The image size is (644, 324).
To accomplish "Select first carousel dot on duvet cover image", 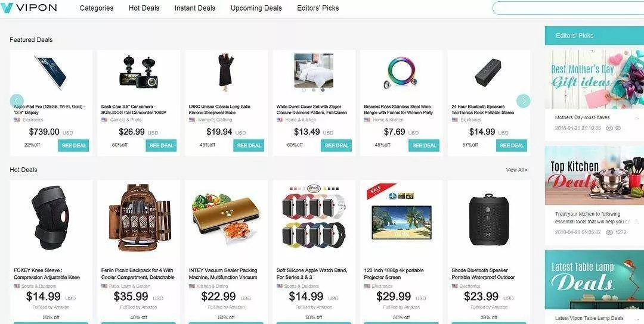I will [x=304, y=89].
